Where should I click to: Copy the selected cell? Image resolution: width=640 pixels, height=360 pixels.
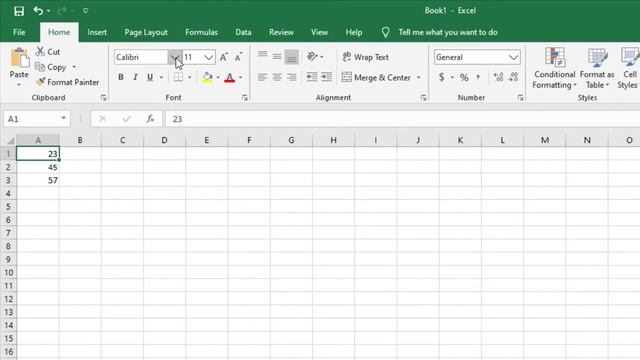51,67
